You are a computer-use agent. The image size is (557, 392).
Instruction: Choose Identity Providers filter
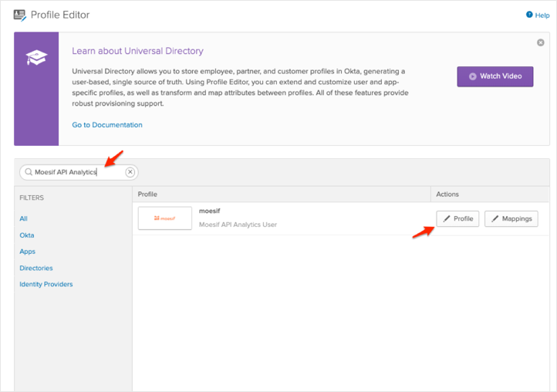(x=46, y=284)
